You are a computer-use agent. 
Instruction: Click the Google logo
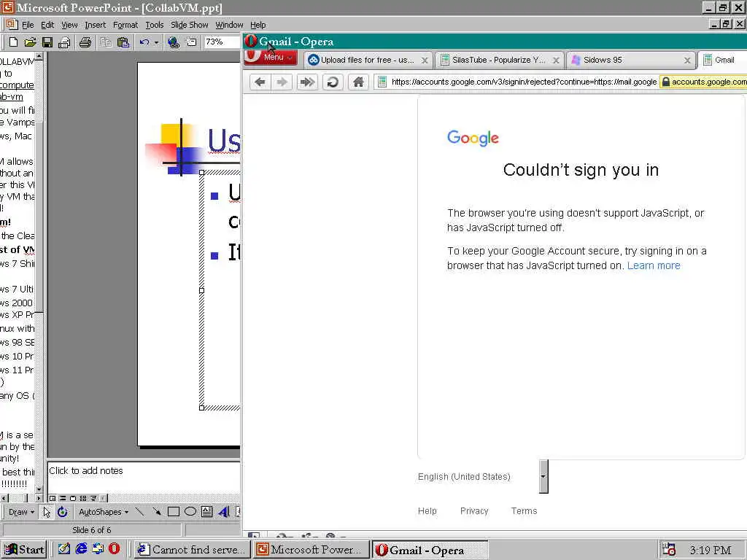[473, 138]
